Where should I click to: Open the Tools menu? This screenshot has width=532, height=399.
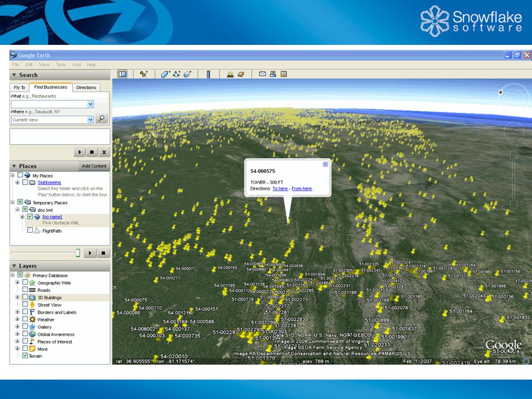click(61, 64)
